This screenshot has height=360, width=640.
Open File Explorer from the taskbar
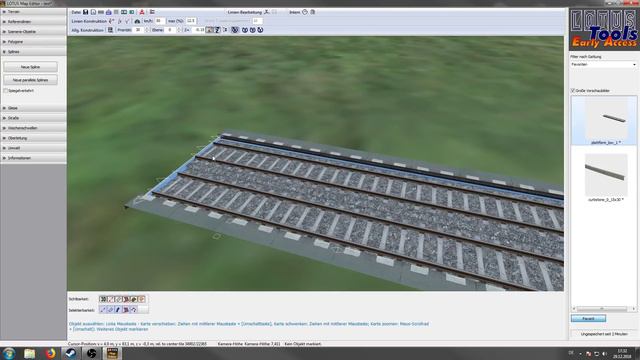coord(29,353)
